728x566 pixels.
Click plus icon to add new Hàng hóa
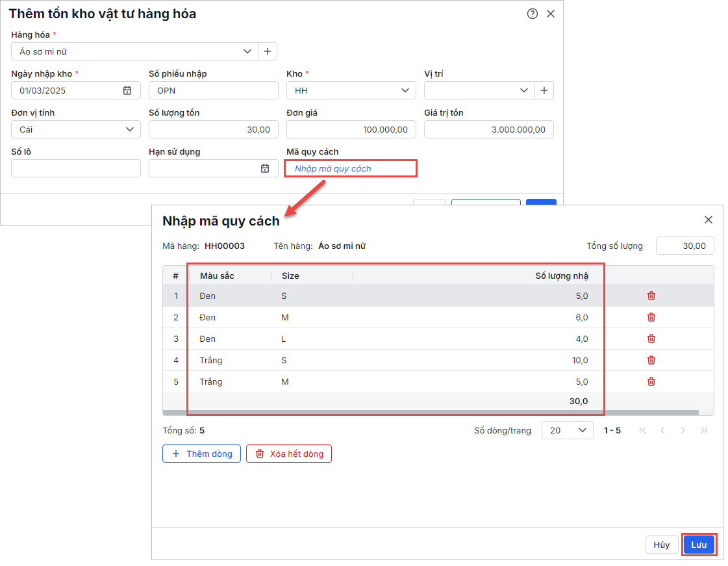click(x=268, y=51)
